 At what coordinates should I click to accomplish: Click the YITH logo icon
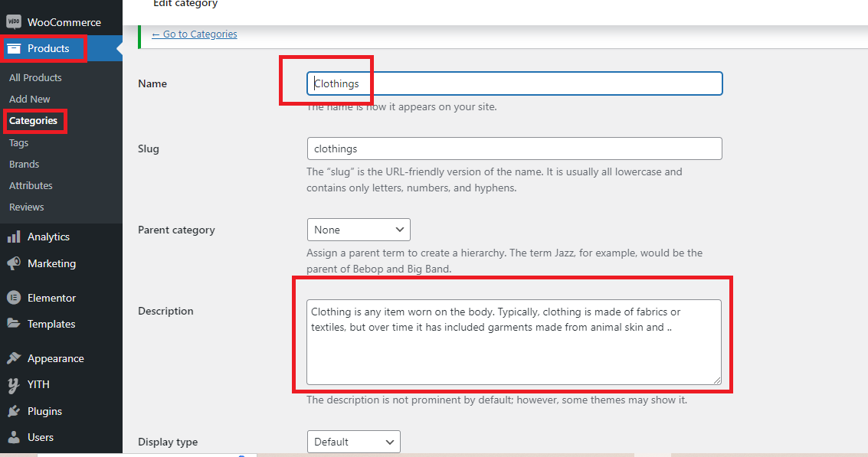(14, 384)
